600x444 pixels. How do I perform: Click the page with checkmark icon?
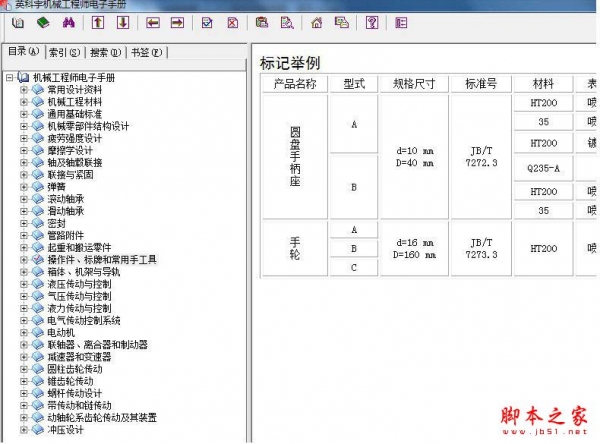(x=207, y=23)
